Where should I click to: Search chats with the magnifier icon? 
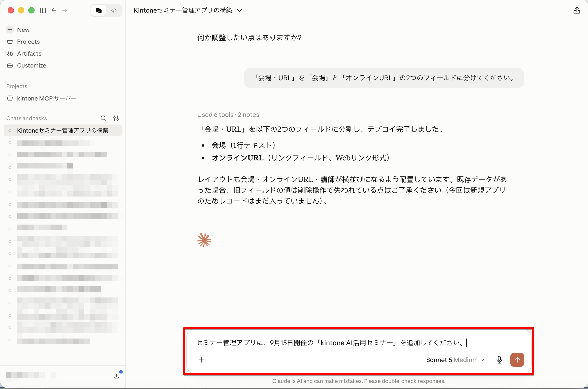point(103,118)
